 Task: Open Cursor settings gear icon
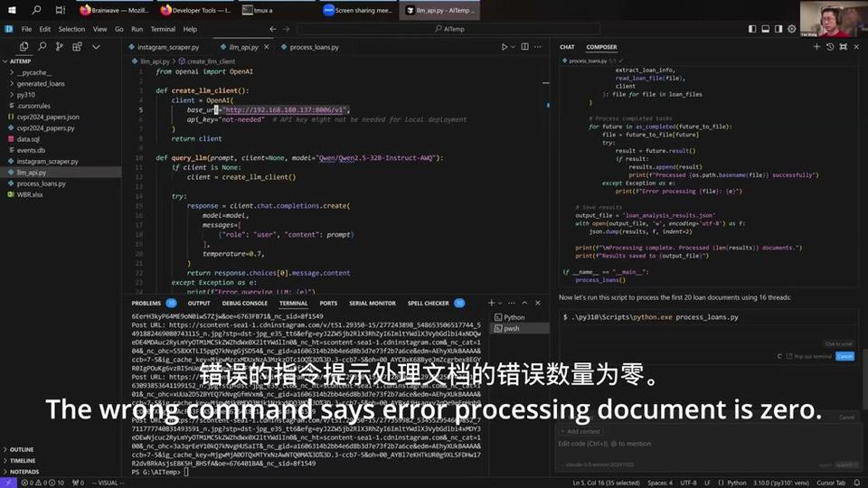[x=792, y=29]
